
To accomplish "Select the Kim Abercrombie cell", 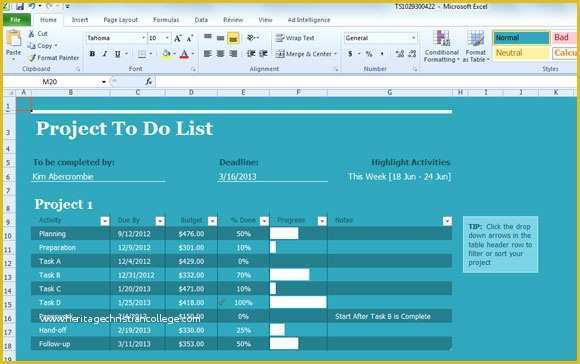I will pos(98,177).
